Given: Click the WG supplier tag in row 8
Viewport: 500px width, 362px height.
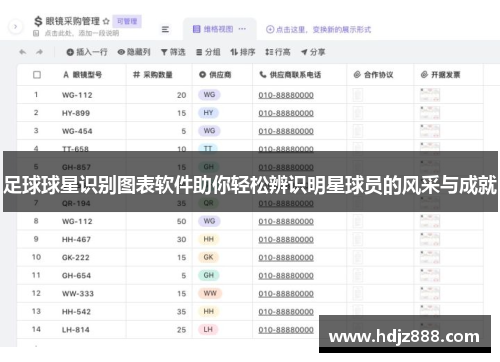Looking at the screenshot, I should [209, 221].
